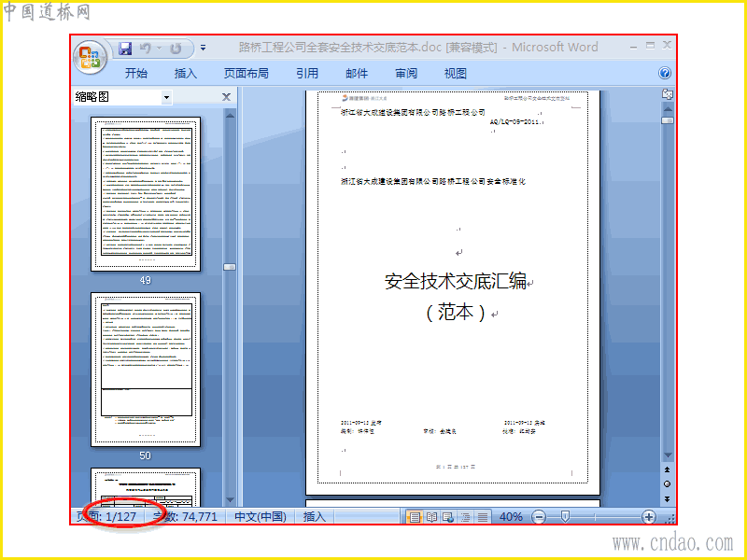
Task: Click the zoom out minus button
Action: tap(539, 517)
